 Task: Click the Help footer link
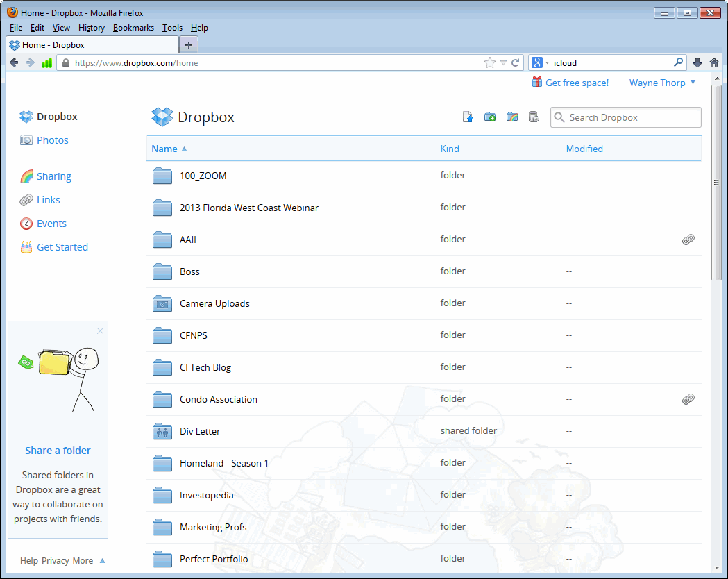tap(28, 560)
